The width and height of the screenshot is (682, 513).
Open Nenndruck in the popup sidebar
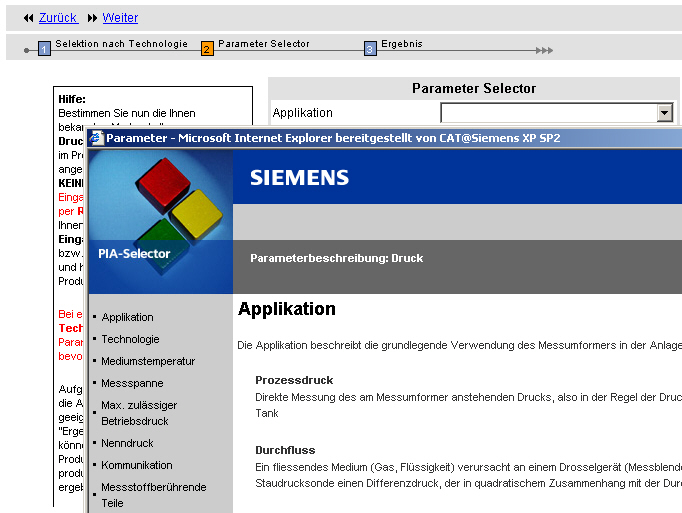(127, 443)
